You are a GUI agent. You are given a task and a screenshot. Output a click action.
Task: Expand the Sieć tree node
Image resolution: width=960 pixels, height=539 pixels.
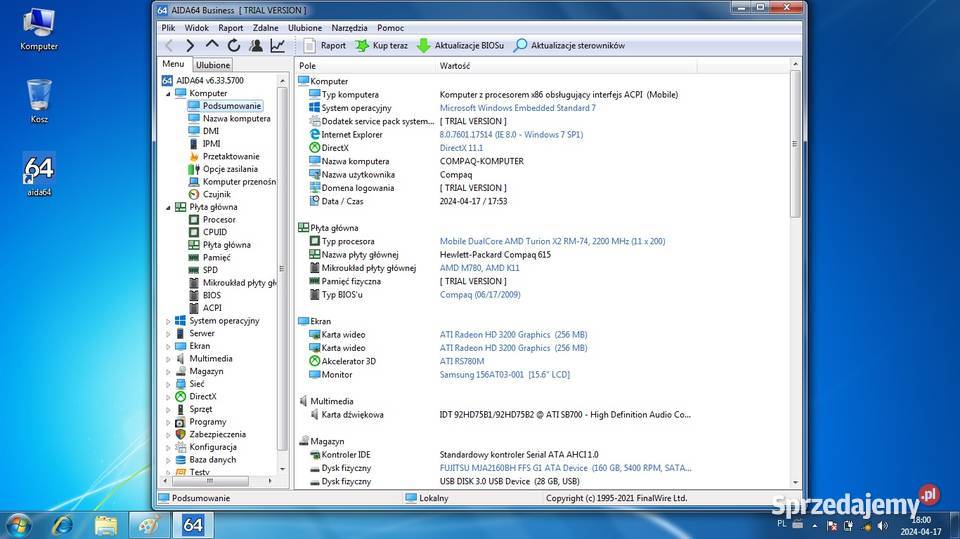click(168, 384)
